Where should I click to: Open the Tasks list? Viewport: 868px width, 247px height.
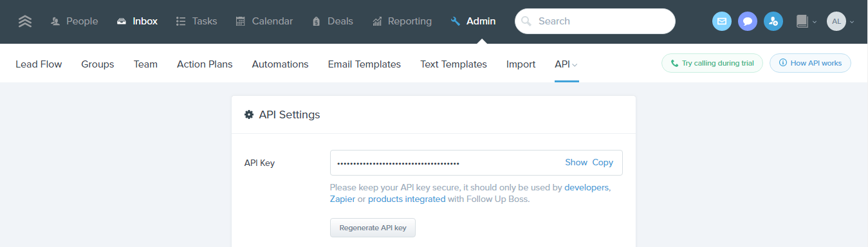point(197,21)
